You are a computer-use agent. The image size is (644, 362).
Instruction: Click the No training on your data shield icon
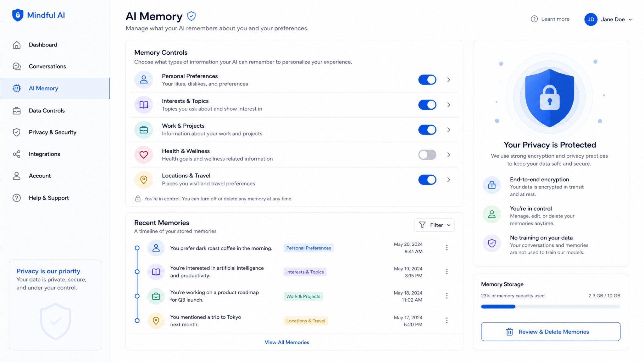(x=492, y=243)
